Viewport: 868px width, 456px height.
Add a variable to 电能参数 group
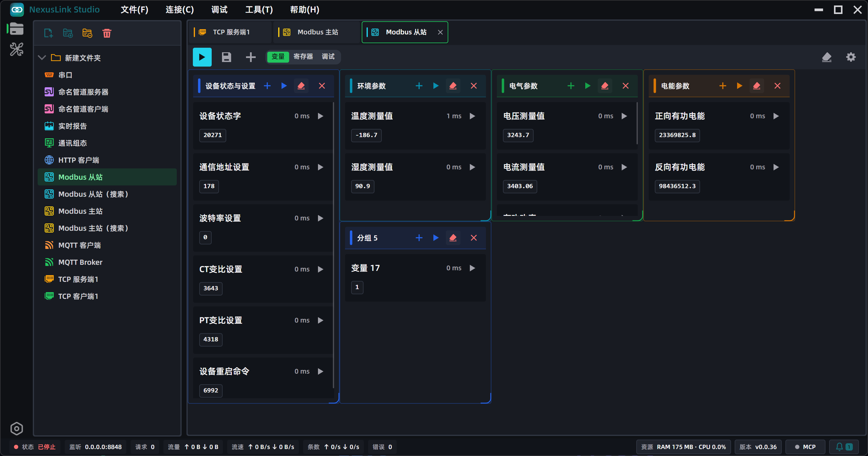tap(723, 86)
